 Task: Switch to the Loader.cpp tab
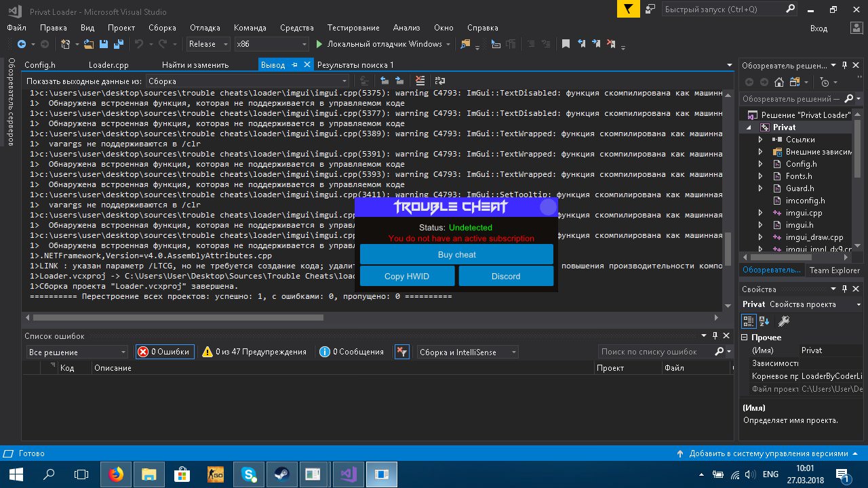pyautogui.click(x=108, y=65)
